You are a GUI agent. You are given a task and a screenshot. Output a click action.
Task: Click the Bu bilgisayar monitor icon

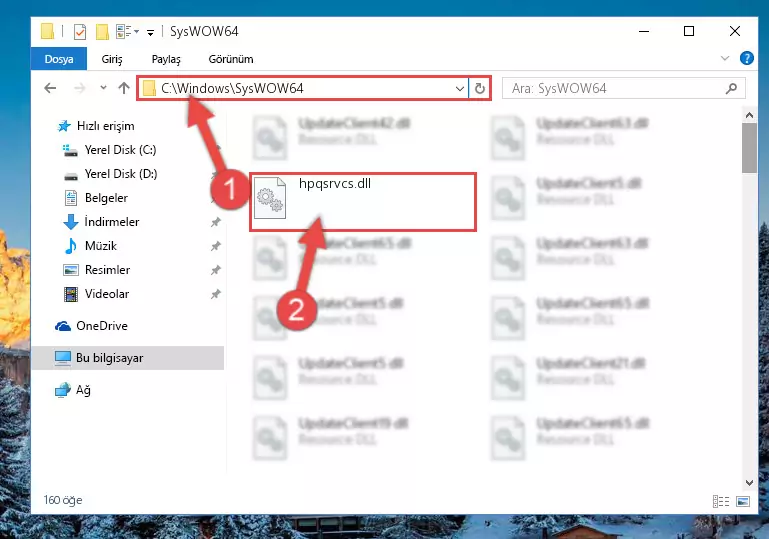(63, 358)
